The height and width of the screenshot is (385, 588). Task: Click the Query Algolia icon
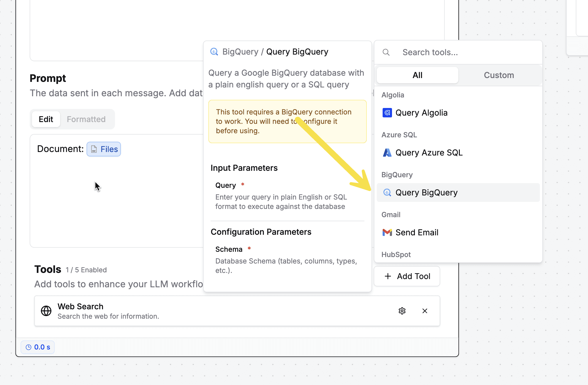point(387,113)
